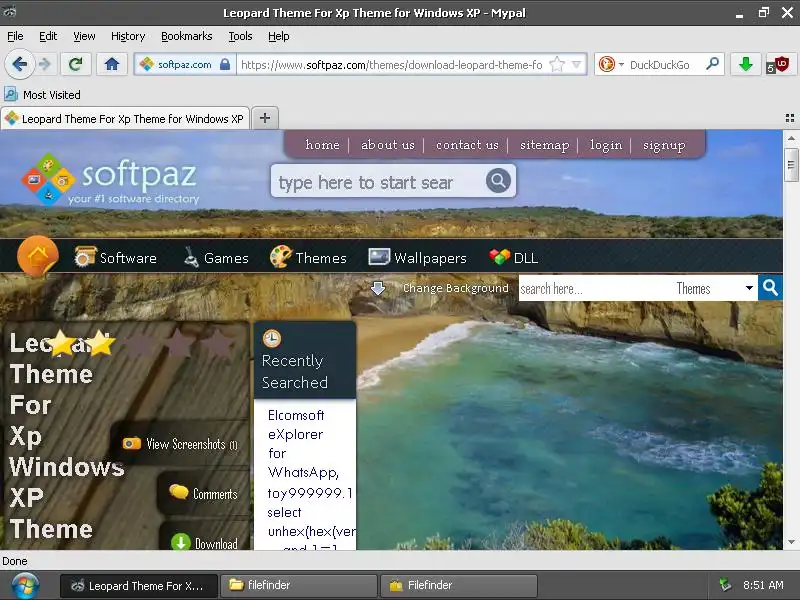Rate the theme with the fifth star
Image resolution: width=800 pixels, height=600 pixels.
tap(219, 342)
